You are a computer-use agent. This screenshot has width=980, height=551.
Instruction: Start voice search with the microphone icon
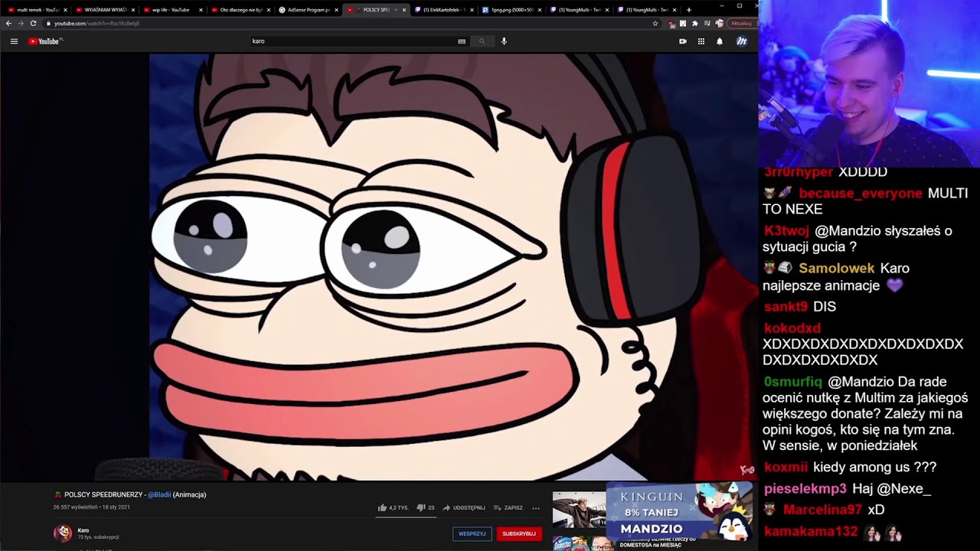pyautogui.click(x=504, y=41)
